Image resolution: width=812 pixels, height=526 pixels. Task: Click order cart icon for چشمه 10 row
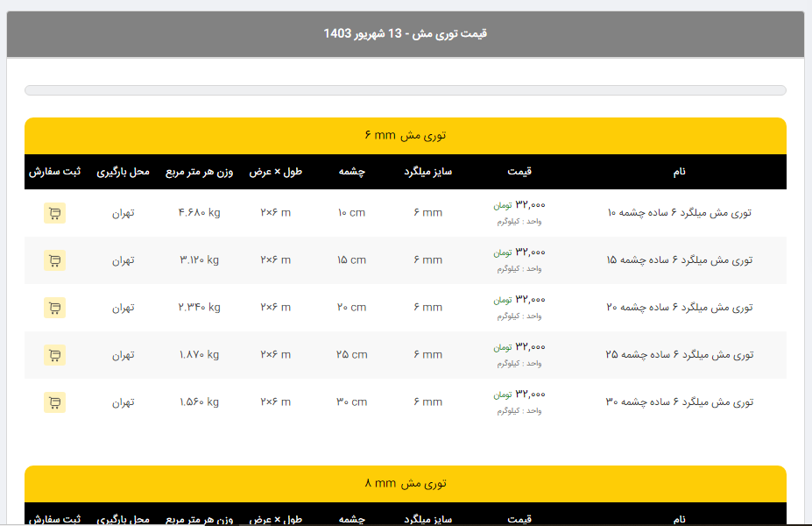54,213
